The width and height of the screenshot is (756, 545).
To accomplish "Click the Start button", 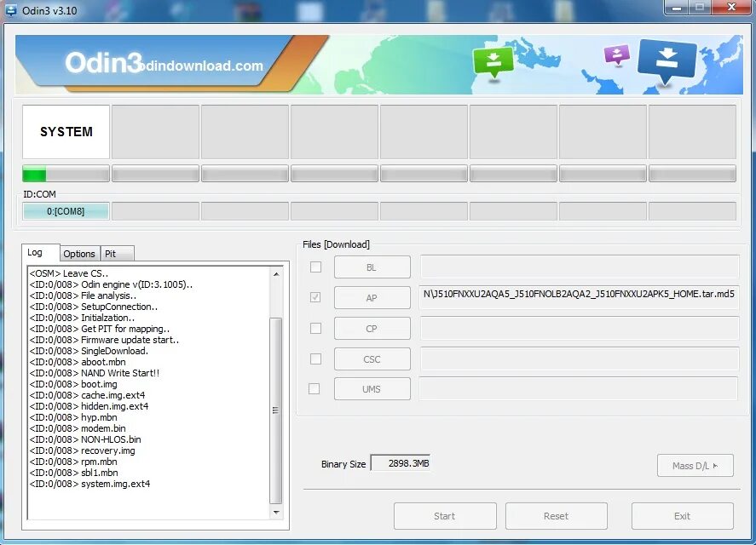I will point(445,516).
